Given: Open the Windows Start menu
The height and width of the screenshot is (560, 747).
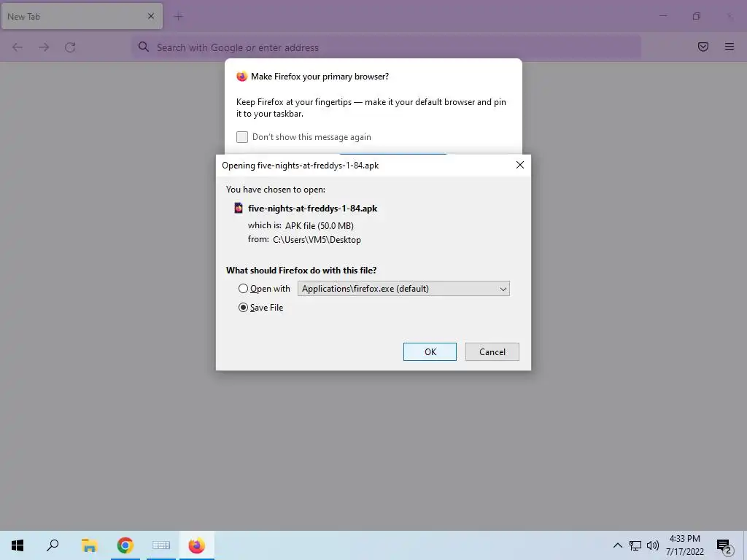Looking at the screenshot, I should click(x=18, y=545).
